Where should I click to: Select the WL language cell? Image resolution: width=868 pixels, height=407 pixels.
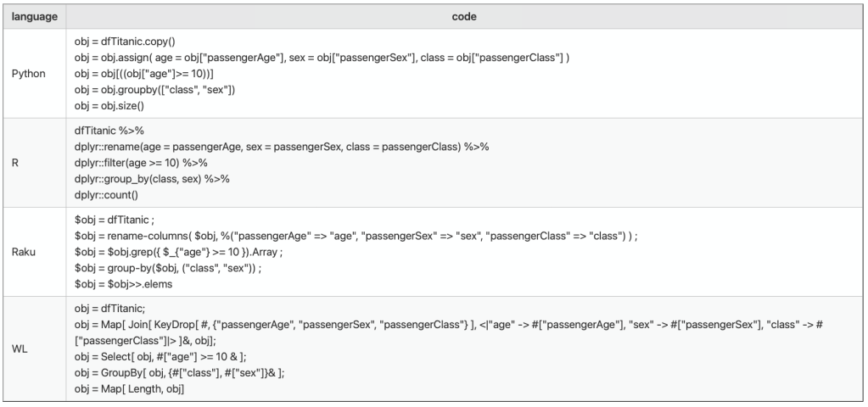click(x=19, y=348)
